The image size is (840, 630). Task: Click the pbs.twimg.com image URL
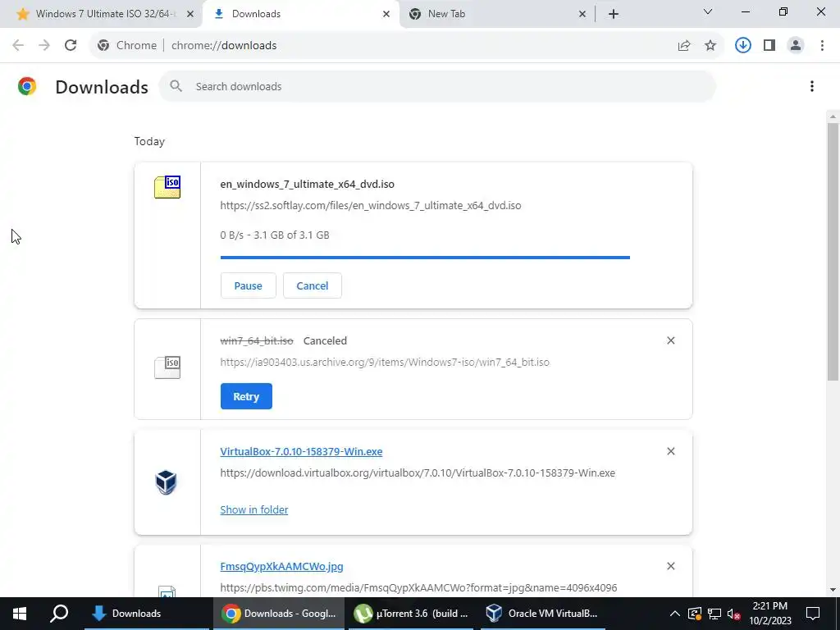(418, 588)
